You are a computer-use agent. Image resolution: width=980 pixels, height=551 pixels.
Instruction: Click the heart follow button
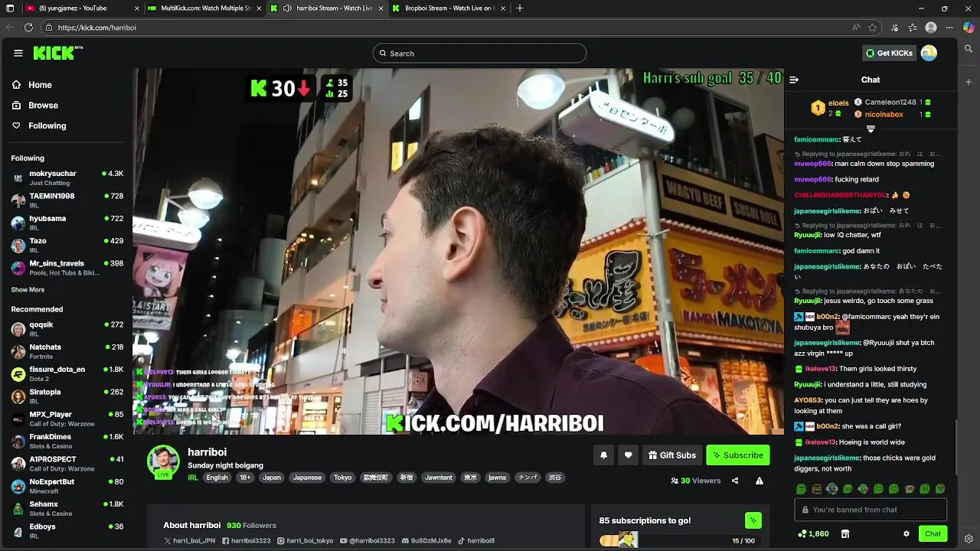click(628, 455)
